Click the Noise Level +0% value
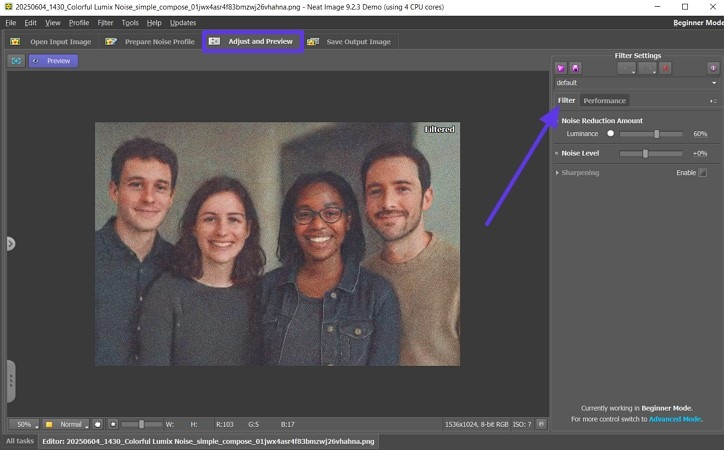Screen dimensions: 724x450 coord(700,153)
